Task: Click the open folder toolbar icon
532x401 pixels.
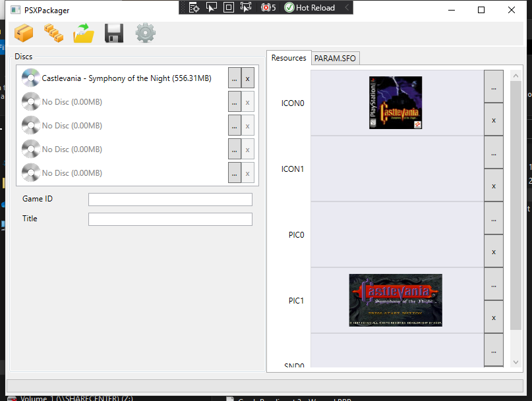Action: click(84, 33)
